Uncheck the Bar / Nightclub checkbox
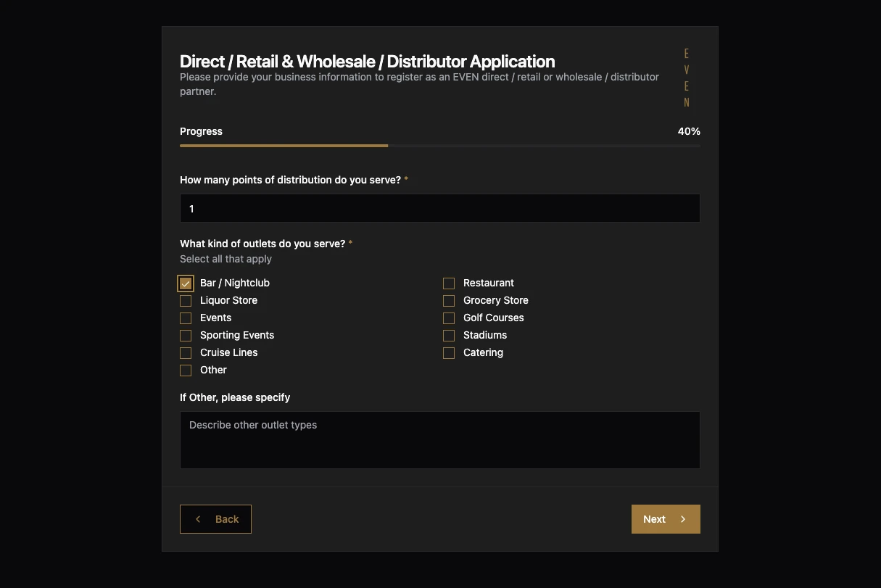Screen dimensions: 881x588 pos(186,283)
